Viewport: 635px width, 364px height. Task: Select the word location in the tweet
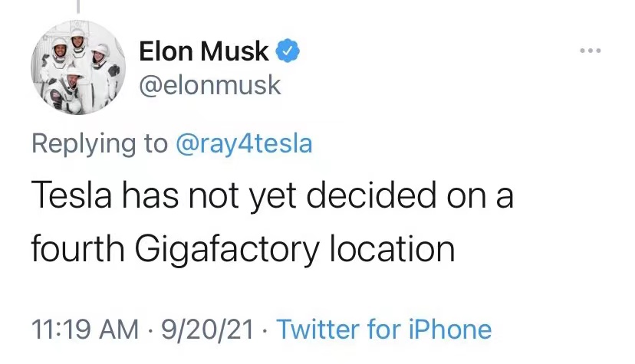392,248
